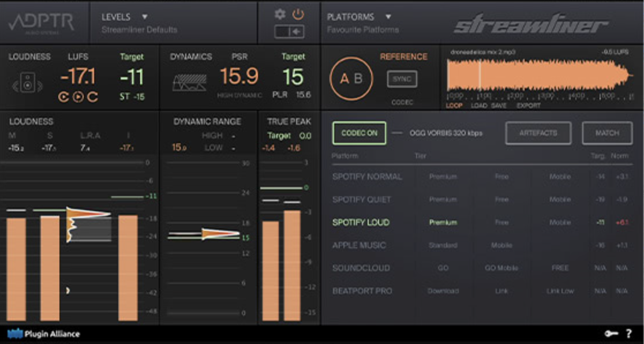Select the APPLE MUSIC platform

tap(359, 245)
